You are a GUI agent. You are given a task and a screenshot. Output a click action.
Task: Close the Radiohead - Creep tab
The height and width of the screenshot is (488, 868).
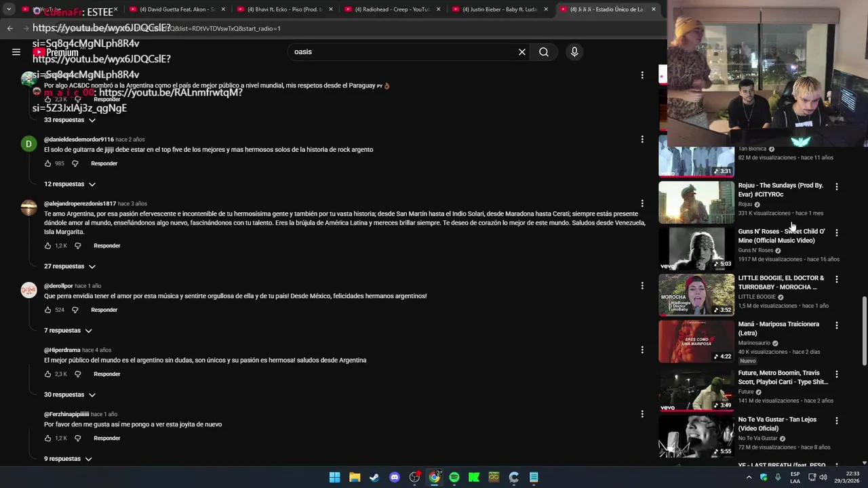click(x=438, y=9)
